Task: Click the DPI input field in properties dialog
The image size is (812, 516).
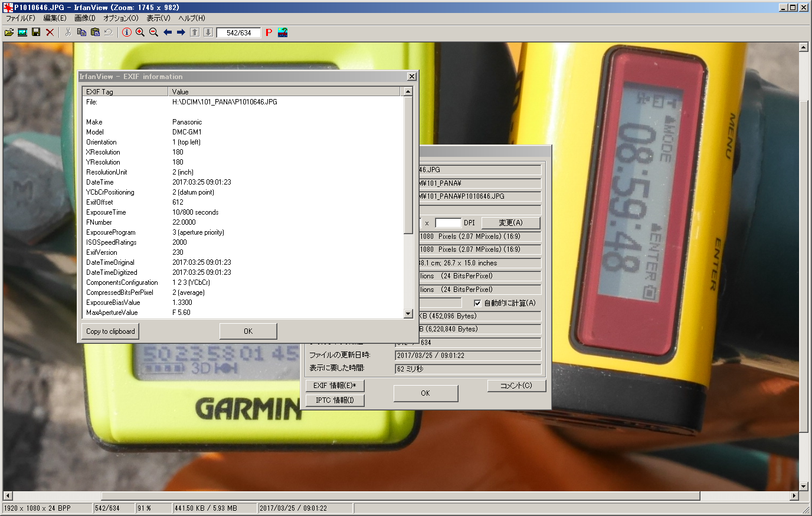Action: coord(448,223)
